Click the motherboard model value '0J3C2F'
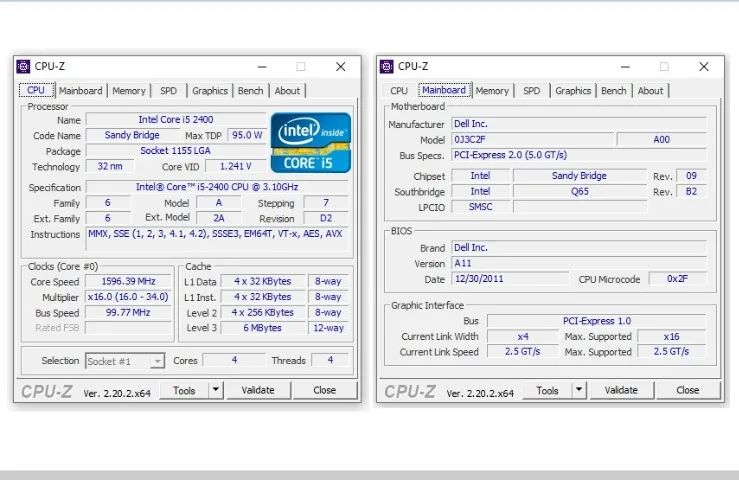The height and width of the screenshot is (480, 739). (533, 140)
